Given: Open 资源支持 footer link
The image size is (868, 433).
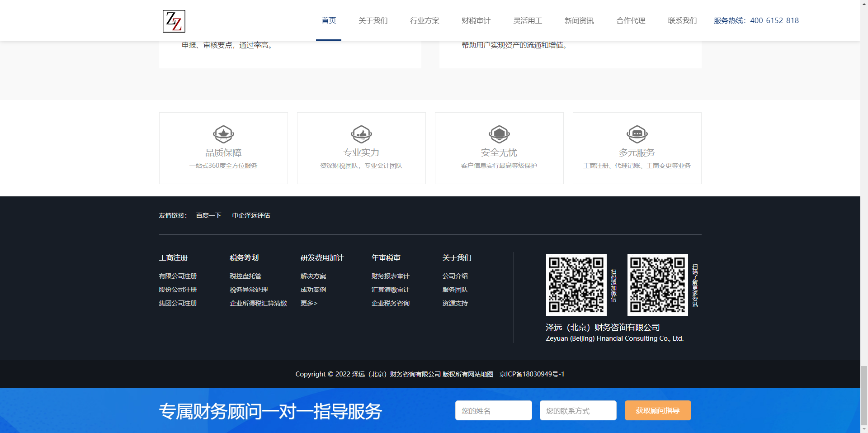Looking at the screenshot, I should point(455,303).
